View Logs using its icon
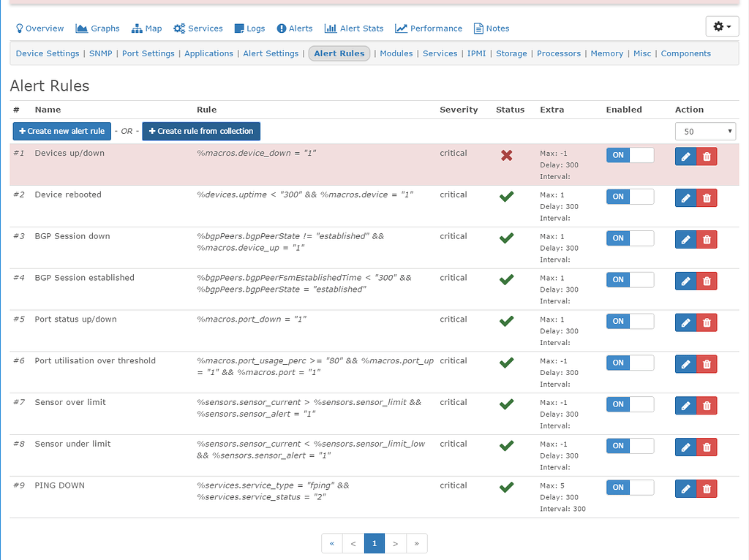 click(x=238, y=29)
